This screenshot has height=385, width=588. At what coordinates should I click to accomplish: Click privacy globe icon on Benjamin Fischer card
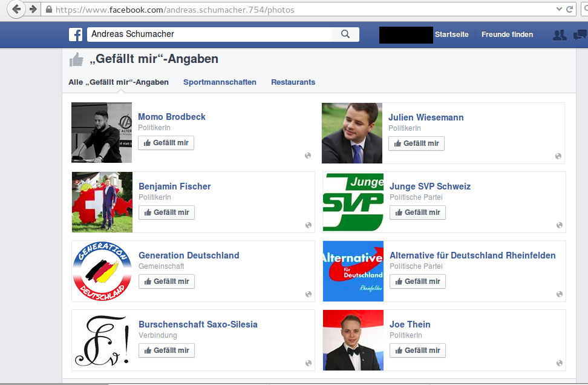(x=309, y=225)
